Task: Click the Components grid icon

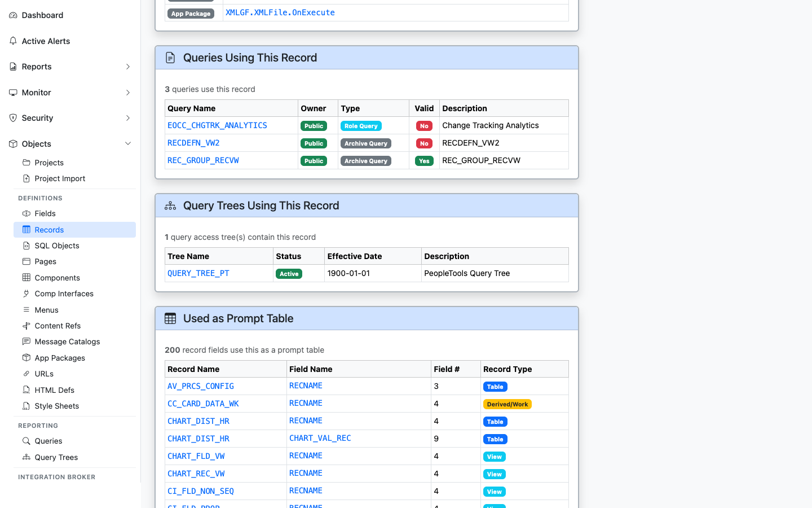Action: pos(26,278)
